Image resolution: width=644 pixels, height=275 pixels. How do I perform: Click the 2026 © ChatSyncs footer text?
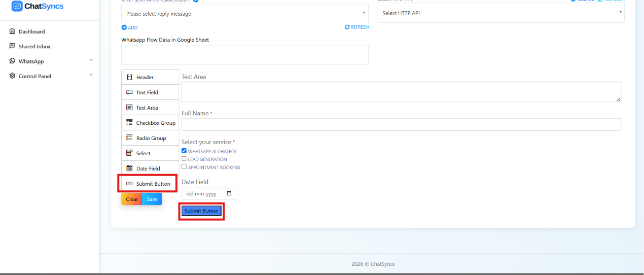(x=373, y=264)
